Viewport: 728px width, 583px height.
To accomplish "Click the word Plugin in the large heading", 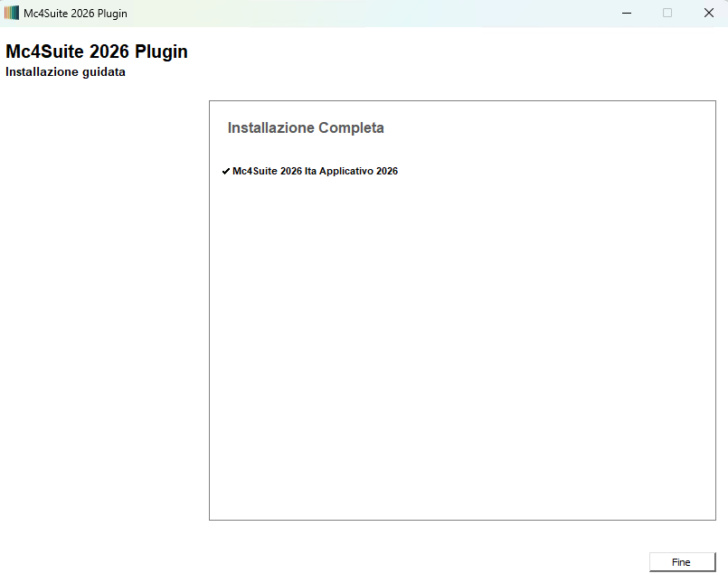I will [x=161, y=52].
